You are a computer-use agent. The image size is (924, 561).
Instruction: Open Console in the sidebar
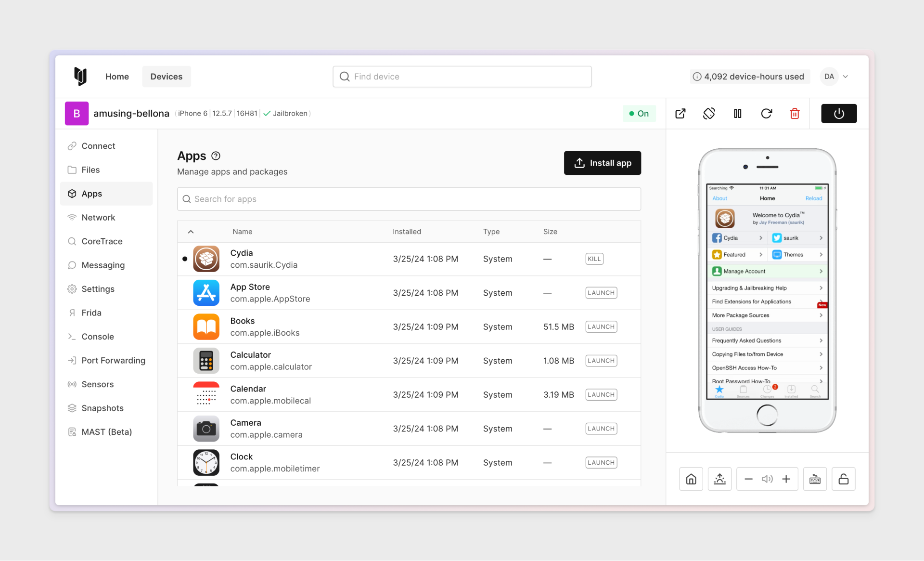[x=106, y=337]
